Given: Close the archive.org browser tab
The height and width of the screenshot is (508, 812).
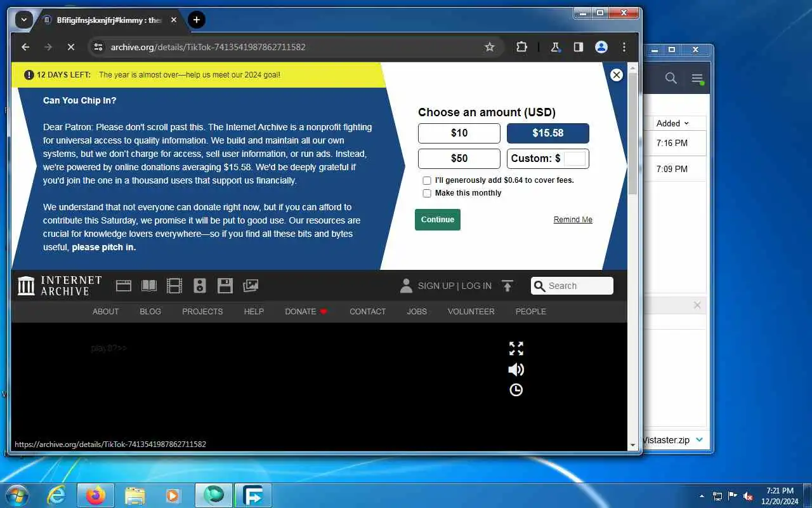Looking at the screenshot, I should [x=174, y=20].
